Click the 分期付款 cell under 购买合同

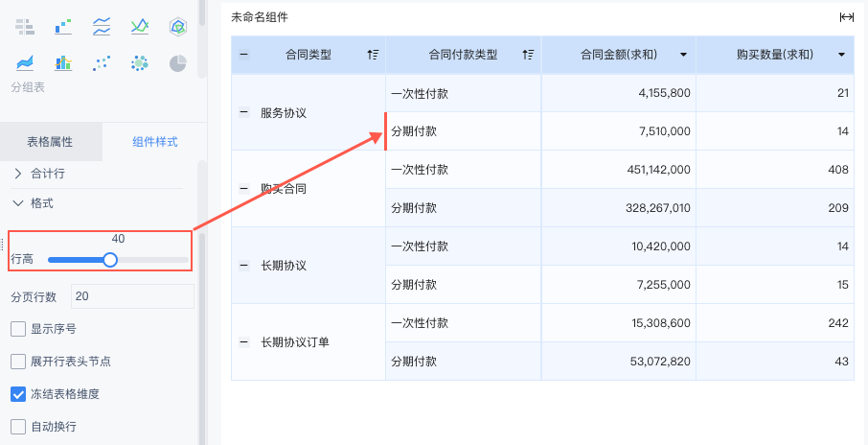tap(464, 208)
